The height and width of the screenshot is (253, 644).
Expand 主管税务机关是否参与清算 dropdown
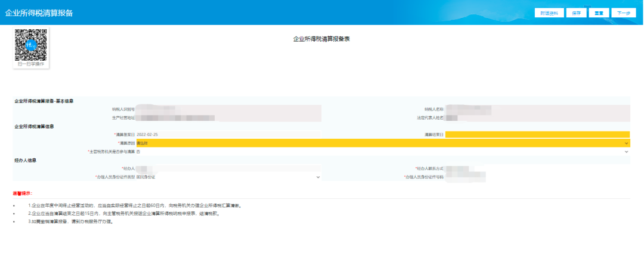(x=382, y=152)
